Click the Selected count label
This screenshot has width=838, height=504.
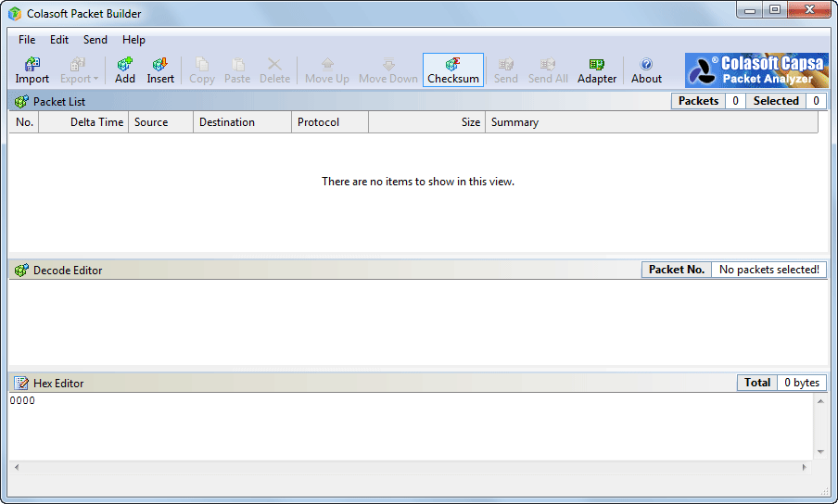tap(776, 101)
